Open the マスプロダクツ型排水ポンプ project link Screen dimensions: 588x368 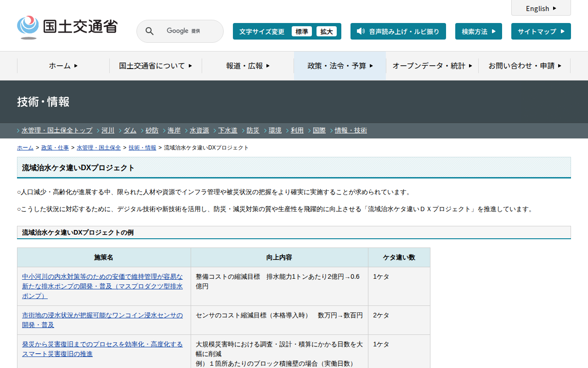102,286
